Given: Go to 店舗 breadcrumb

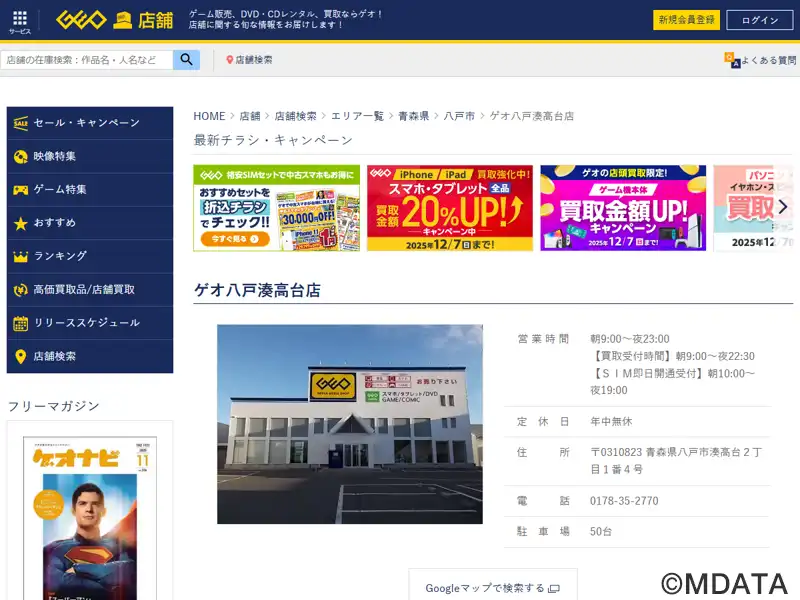Looking at the screenshot, I should 250,116.
